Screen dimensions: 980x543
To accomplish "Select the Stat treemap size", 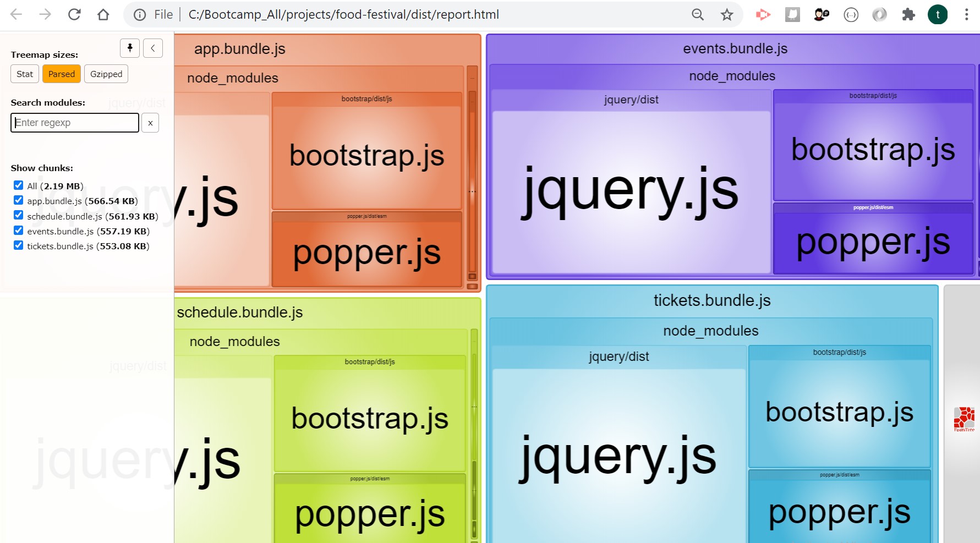I will point(25,74).
